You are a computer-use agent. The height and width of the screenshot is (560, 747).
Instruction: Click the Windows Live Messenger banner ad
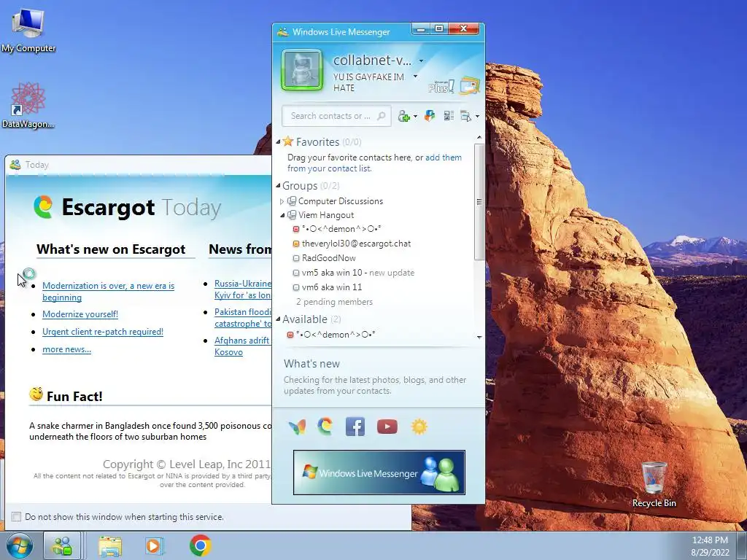[x=379, y=472]
